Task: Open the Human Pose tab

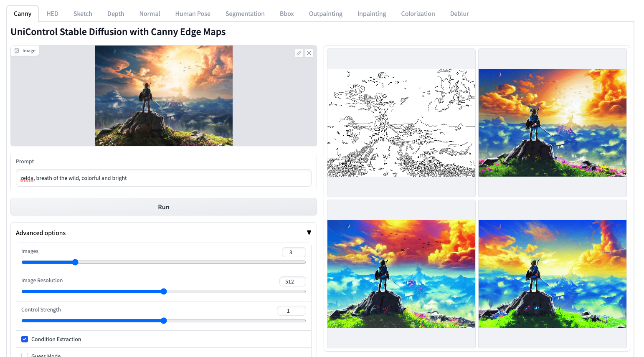Action: click(193, 14)
